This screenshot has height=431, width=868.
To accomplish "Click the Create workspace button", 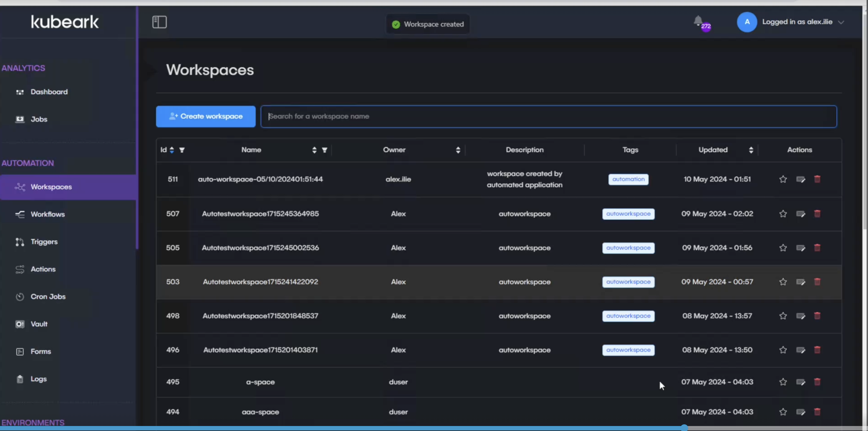I will point(206,116).
